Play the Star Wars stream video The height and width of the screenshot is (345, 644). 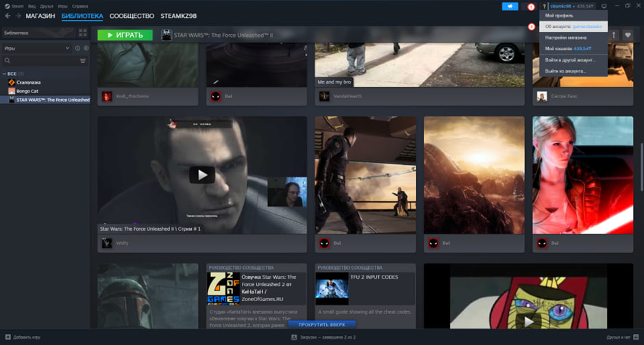[x=201, y=175]
